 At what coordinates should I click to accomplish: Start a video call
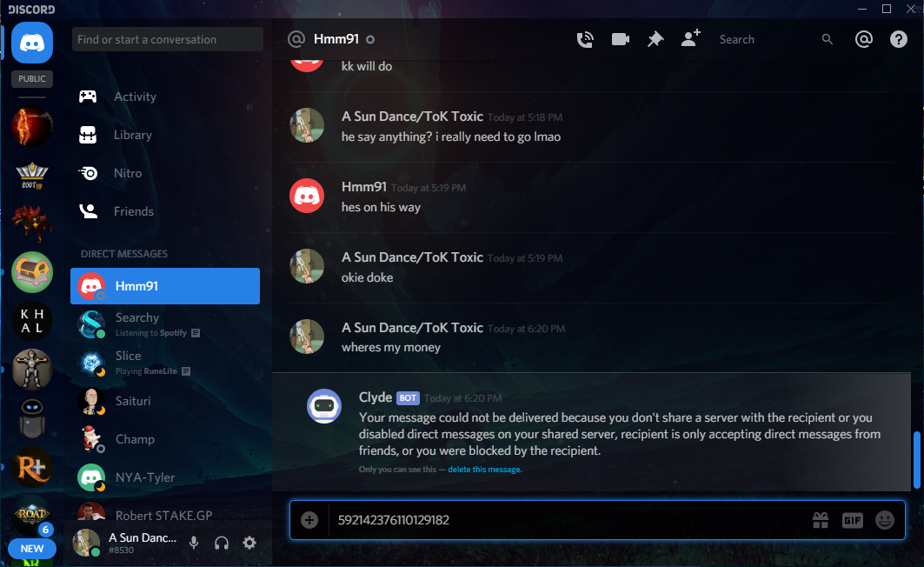pos(620,39)
